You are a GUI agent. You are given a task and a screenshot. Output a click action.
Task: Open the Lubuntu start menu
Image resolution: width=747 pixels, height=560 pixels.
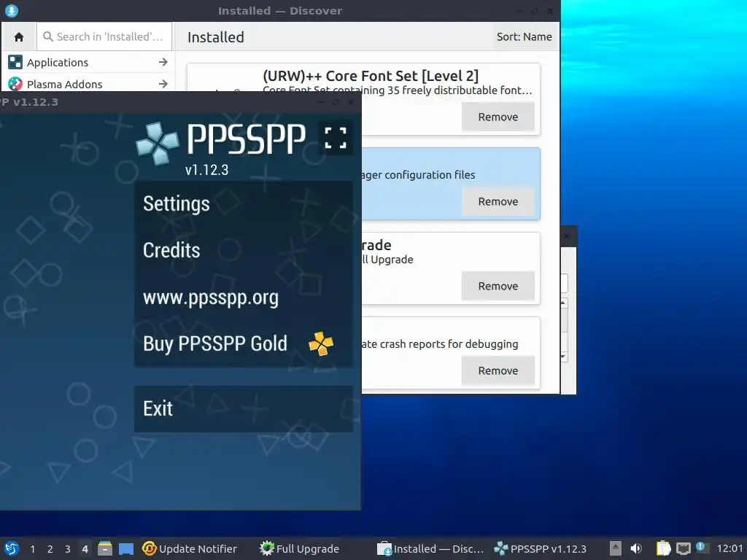pyautogui.click(x=12, y=548)
